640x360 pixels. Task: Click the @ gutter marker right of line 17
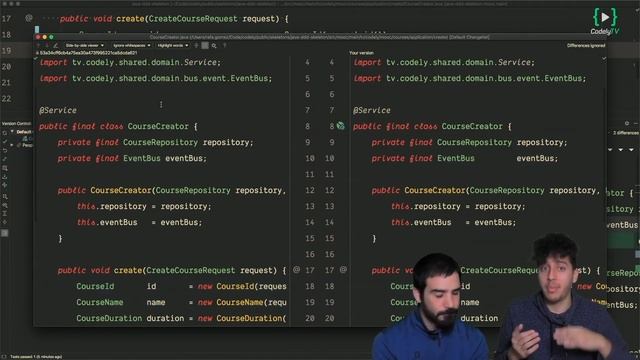(x=343, y=270)
